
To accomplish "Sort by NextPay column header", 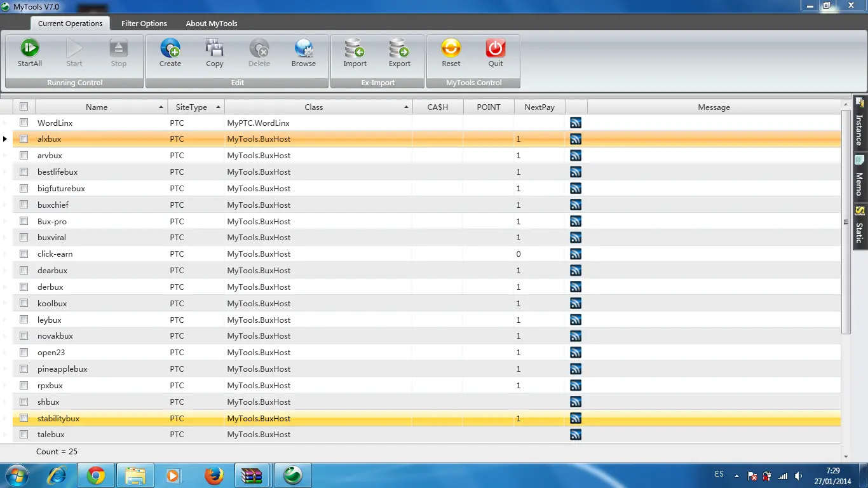I will tap(539, 107).
